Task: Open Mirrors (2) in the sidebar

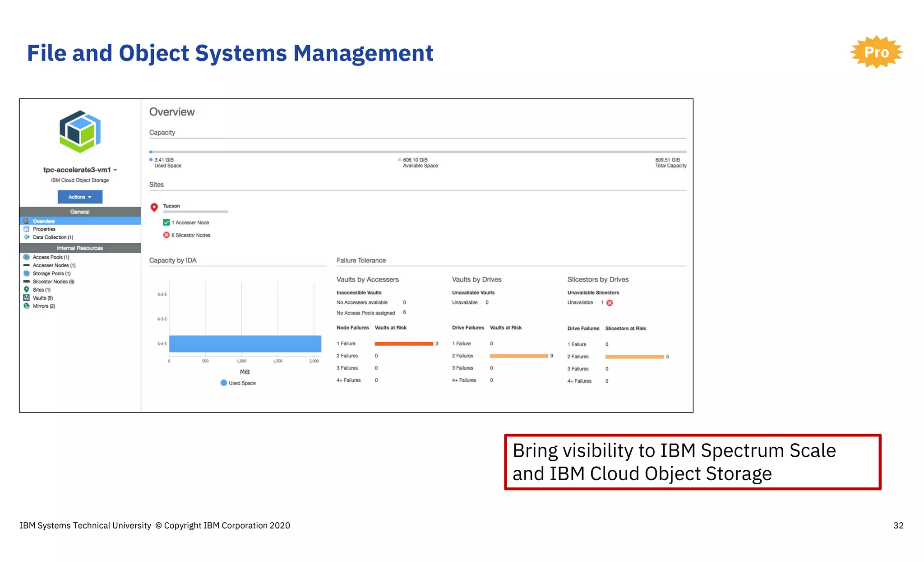Action: tap(44, 306)
